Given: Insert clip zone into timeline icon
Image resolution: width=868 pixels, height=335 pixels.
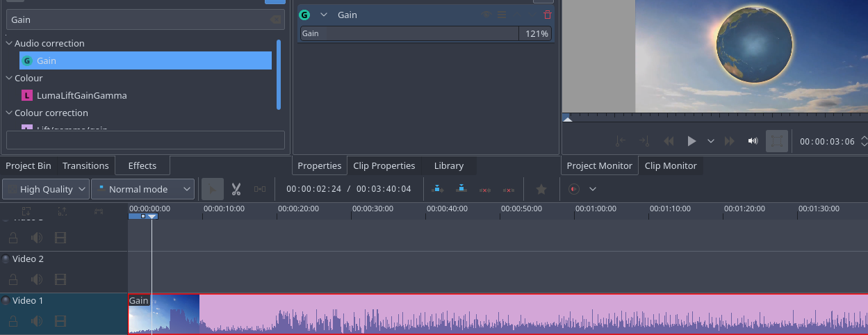Looking at the screenshot, I should (437, 189).
